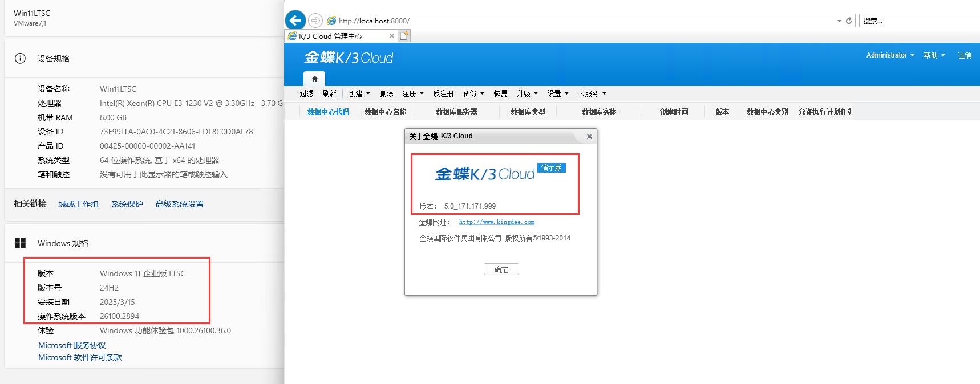Click the K/3 Cloud 管理中心 tab title
Screen dimensions: 980x384
[330, 36]
